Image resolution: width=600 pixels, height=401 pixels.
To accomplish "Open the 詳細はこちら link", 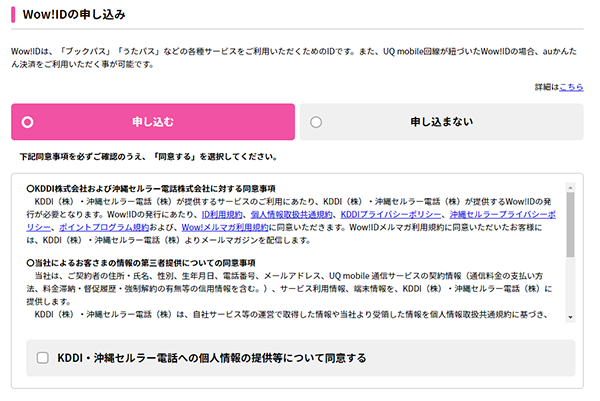I will 571,87.
